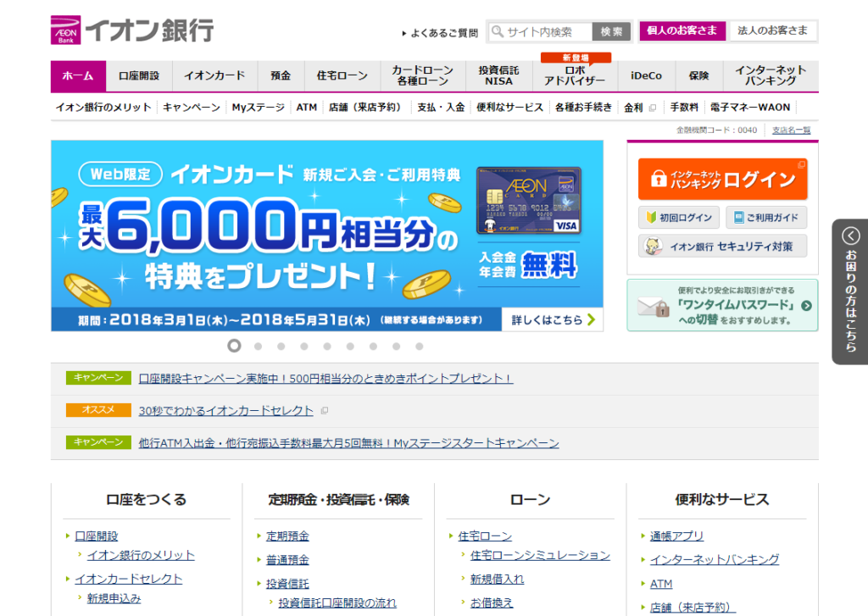Click the インターネットバンキング ログイン button
The height and width of the screenshot is (616, 868).
(722, 180)
